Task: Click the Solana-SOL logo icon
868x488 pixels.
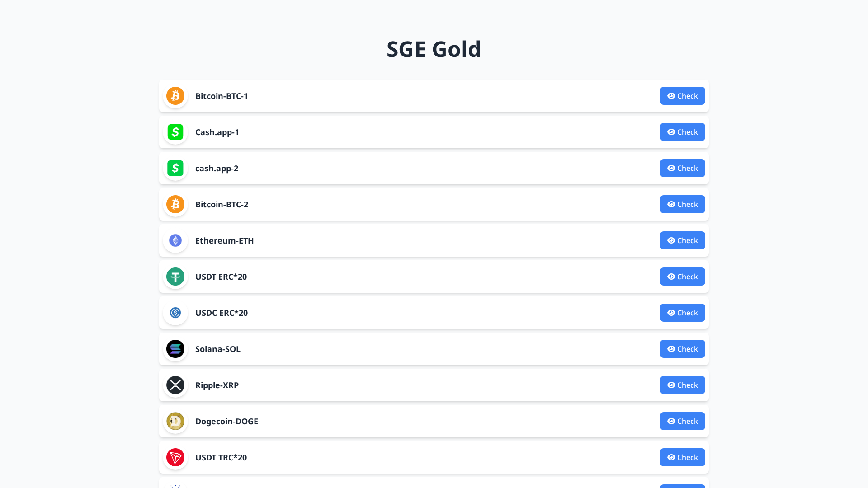Action: click(x=175, y=349)
